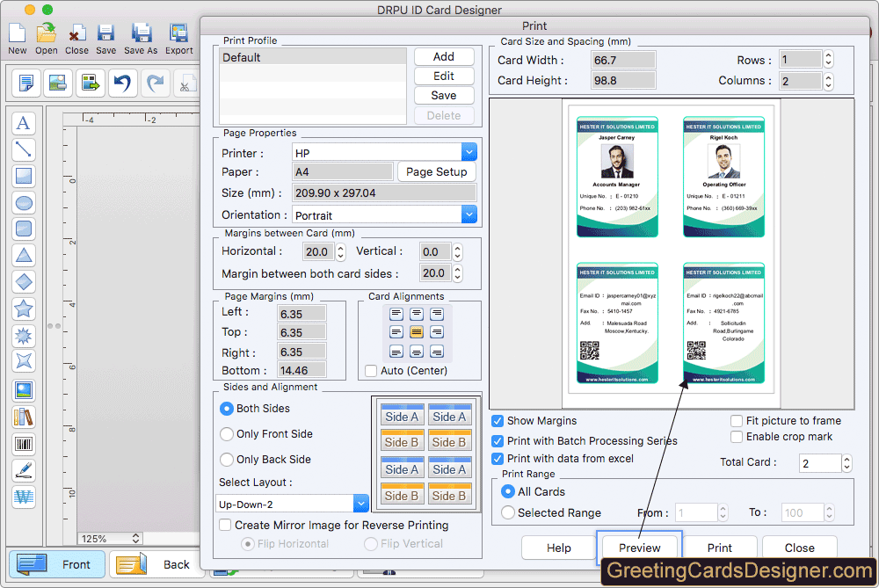This screenshot has height=588, width=879.
Task: Select the Rectangle shape tool
Action: [24, 176]
